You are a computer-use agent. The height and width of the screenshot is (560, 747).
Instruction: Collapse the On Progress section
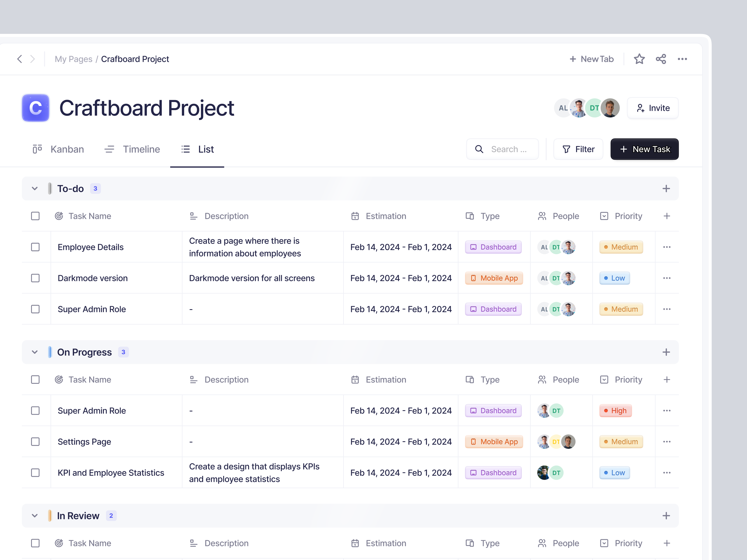point(35,352)
